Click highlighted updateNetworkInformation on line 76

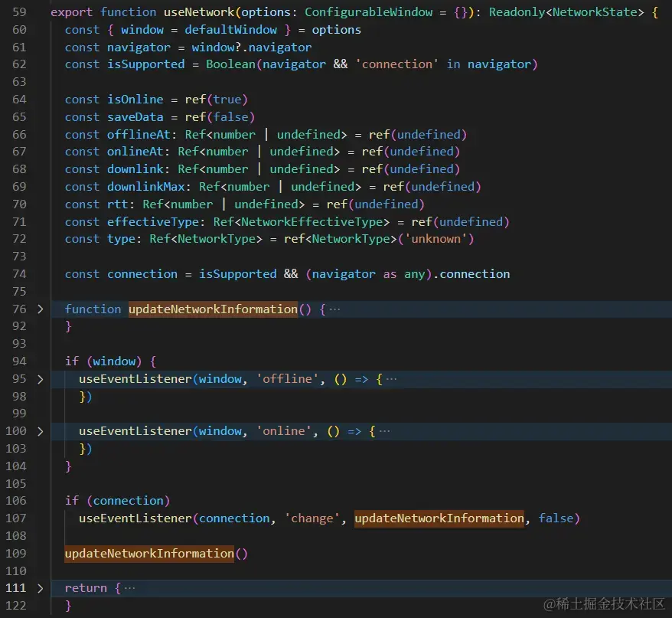tap(213, 309)
